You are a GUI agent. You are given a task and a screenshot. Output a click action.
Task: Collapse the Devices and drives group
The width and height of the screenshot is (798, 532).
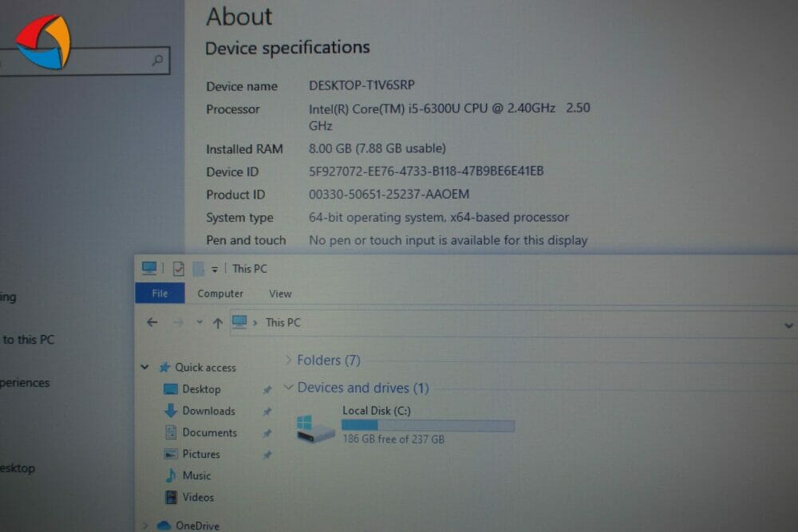288,387
